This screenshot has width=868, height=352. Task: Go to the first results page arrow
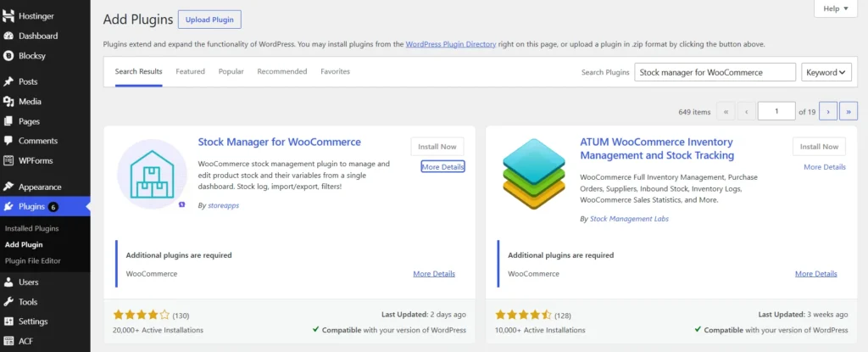click(726, 111)
